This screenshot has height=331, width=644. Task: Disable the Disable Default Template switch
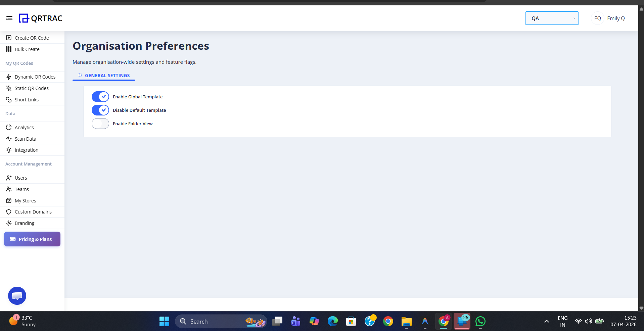100,110
